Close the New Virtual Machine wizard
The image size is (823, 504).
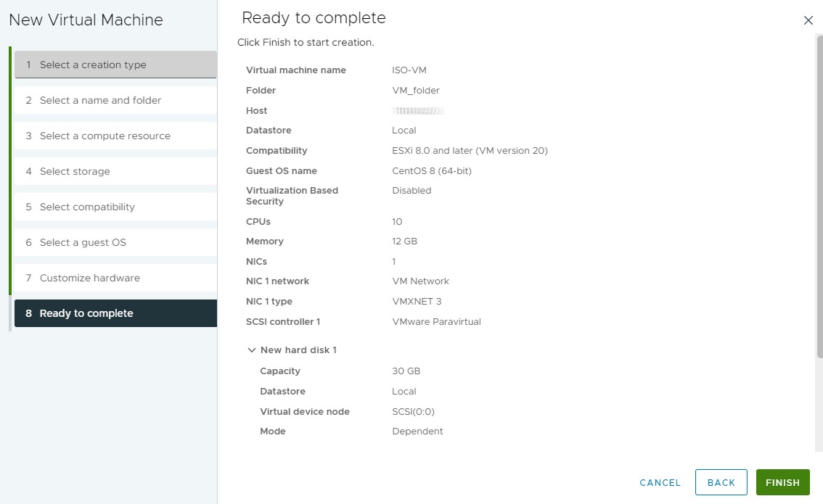tap(808, 20)
